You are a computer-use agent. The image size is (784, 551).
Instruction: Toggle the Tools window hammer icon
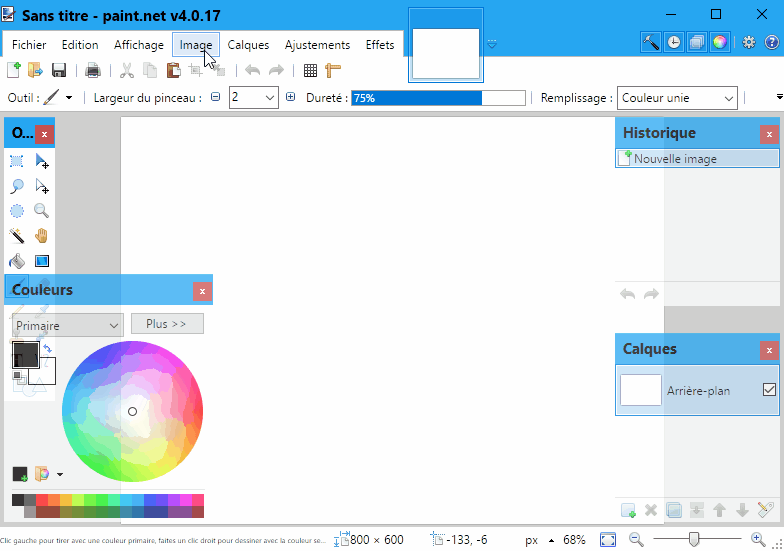click(651, 42)
